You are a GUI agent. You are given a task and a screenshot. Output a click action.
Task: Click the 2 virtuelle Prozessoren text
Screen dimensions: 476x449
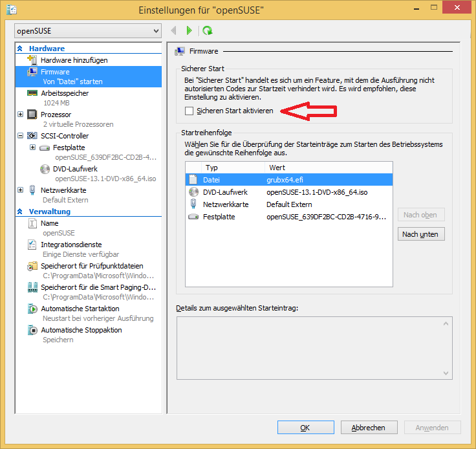click(x=78, y=124)
